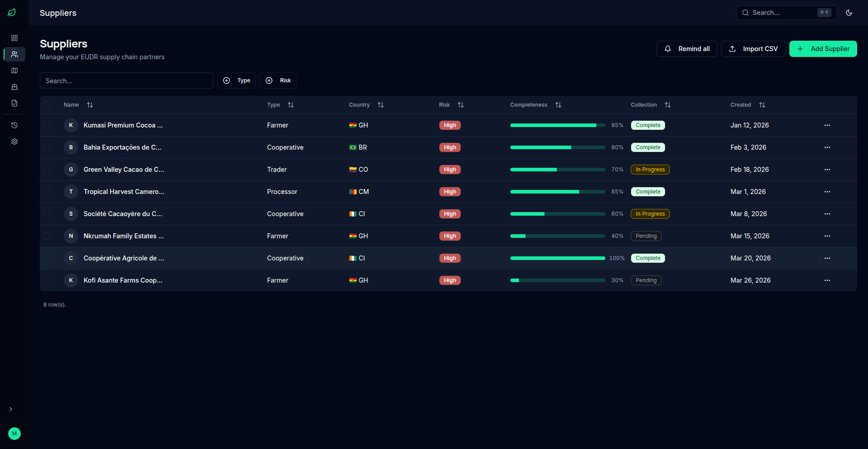Click the leaf app logo

click(12, 12)
